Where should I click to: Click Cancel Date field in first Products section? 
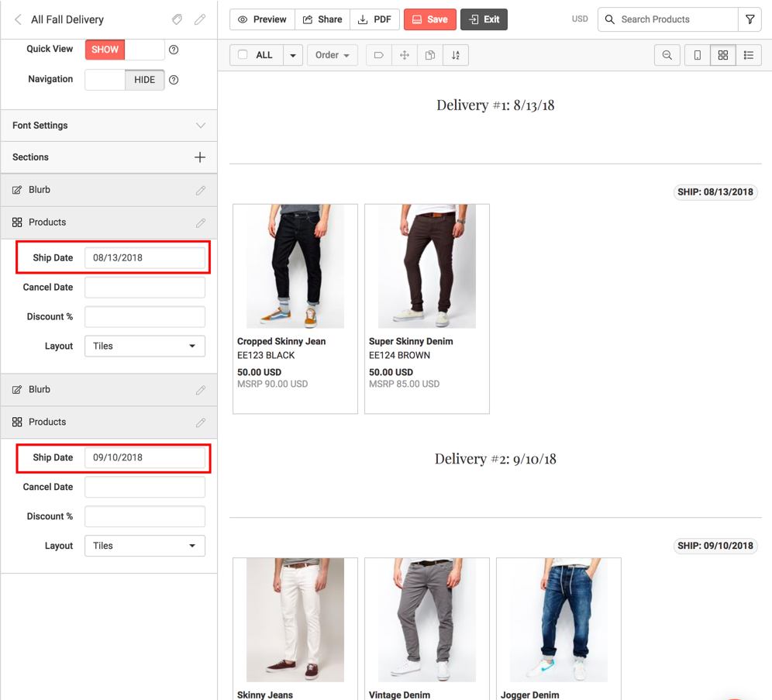[145, 288]
